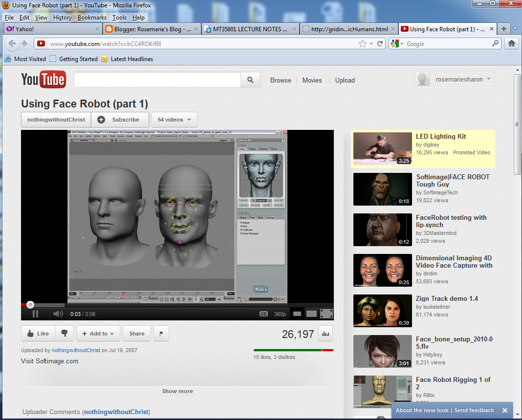Click About the new look link
The image size is (522, 420).
click(x=422, y=410)
